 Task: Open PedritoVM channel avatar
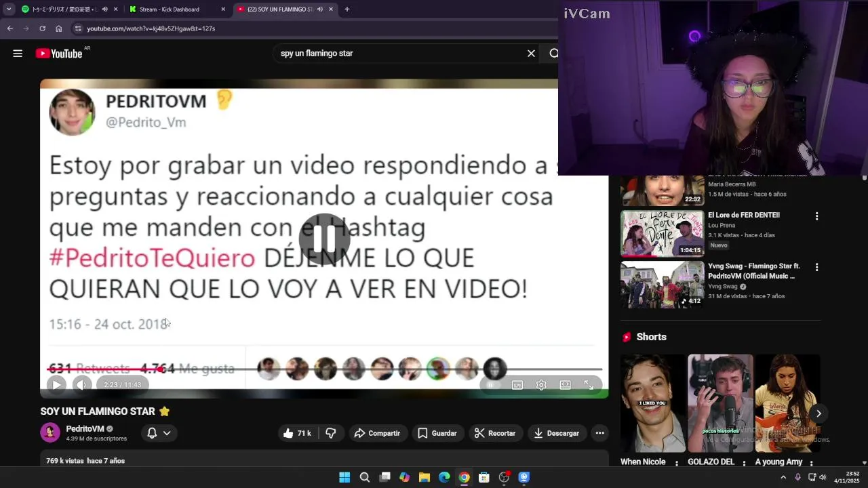point(50,432)
